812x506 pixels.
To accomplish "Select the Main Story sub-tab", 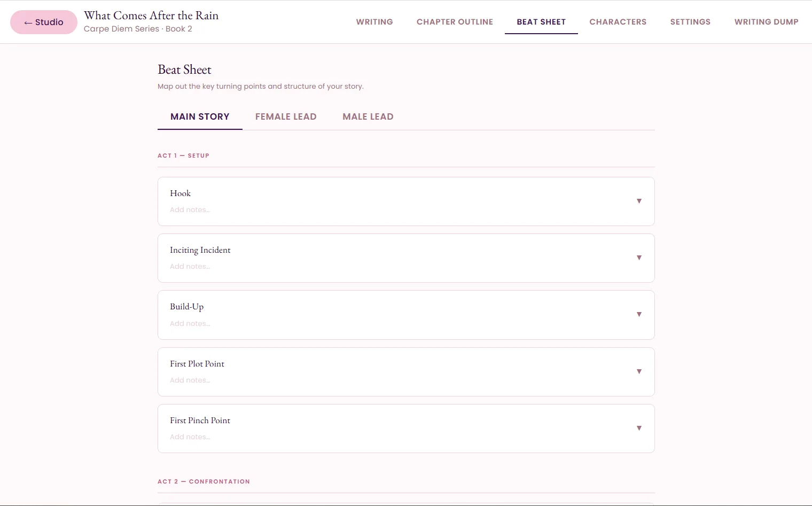I will [200, 116].
